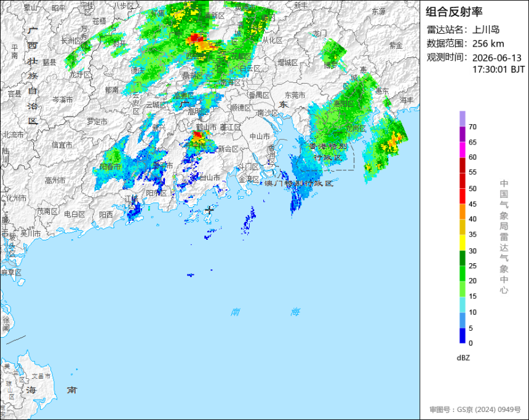
Task: Click the purple 65–70 dBZ legend swatch
Action: pos(462,134)
